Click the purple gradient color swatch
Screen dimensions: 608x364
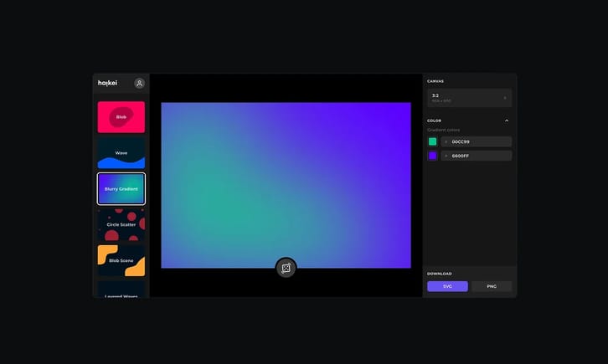[x=433, y=156]
